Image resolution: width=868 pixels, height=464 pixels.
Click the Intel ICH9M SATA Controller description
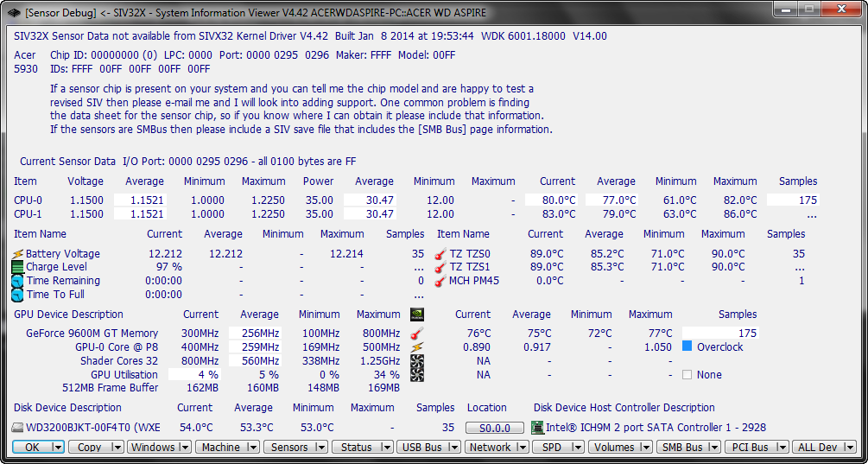[656, 428]
